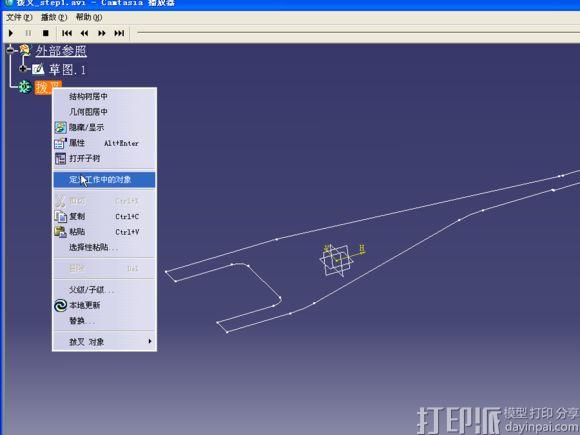This screenshot has height=435, width=580.
Task: Open the 文件(F) menu
Action: pos(19,17)
